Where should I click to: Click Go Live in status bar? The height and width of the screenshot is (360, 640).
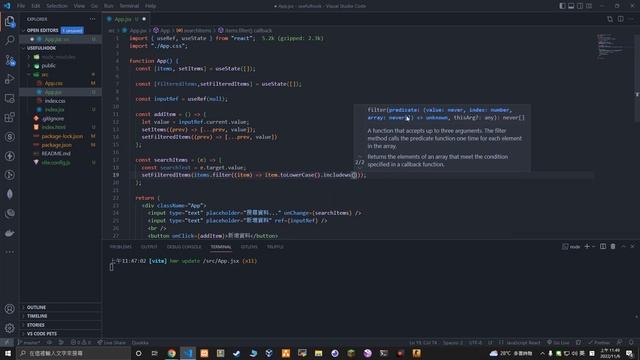pyautogui.click(x=558, y=342)
